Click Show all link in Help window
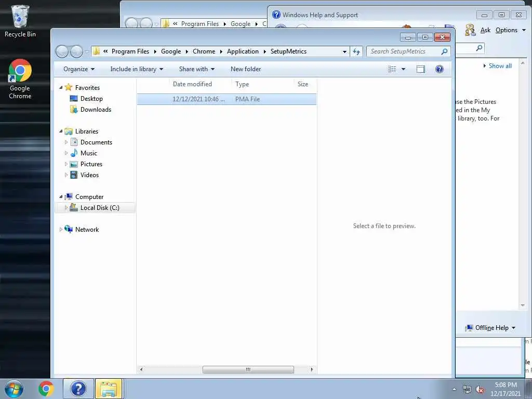This screenshot has width=532, height=399. click(500, 66)
